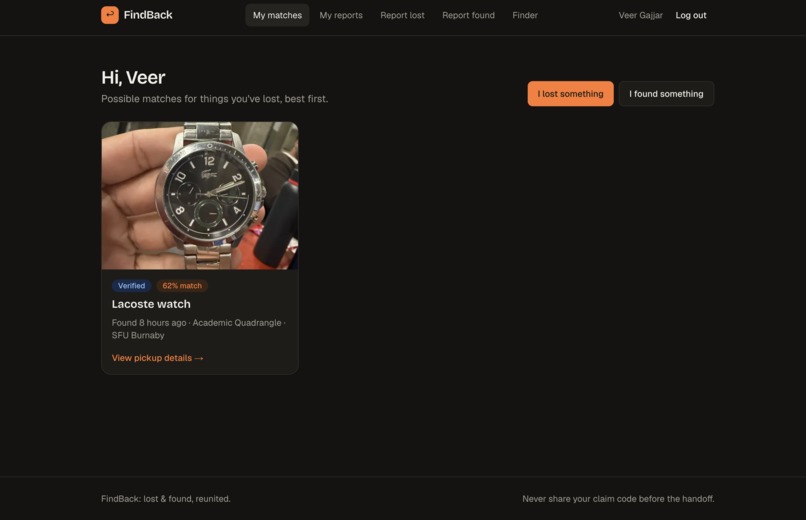Click the Veer Gajjar user name
The image size is (806, 520).
(640, 15)
